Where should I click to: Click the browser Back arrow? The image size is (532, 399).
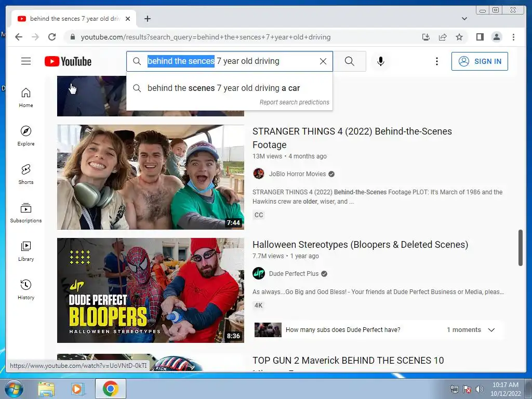pos(19,37)
